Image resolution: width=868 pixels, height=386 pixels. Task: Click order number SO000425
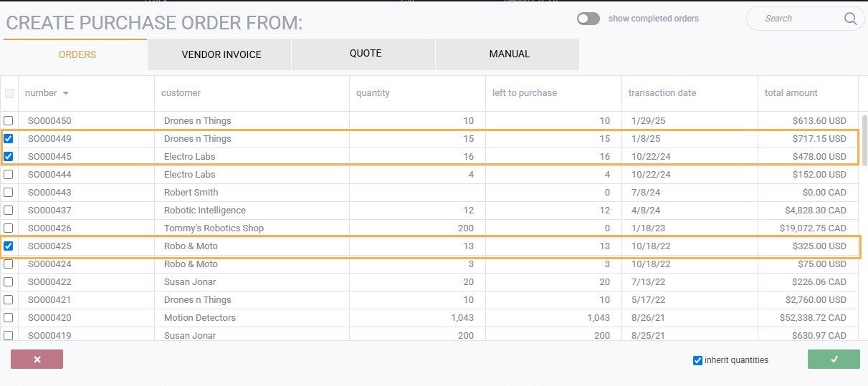[x=49, y=246]
